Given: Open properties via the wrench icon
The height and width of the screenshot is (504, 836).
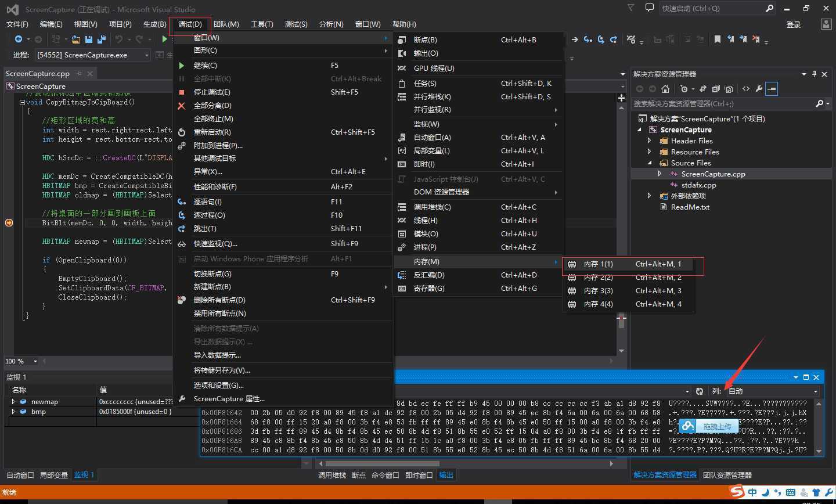Looking at the screenshot, I should [x=759, y=89].
